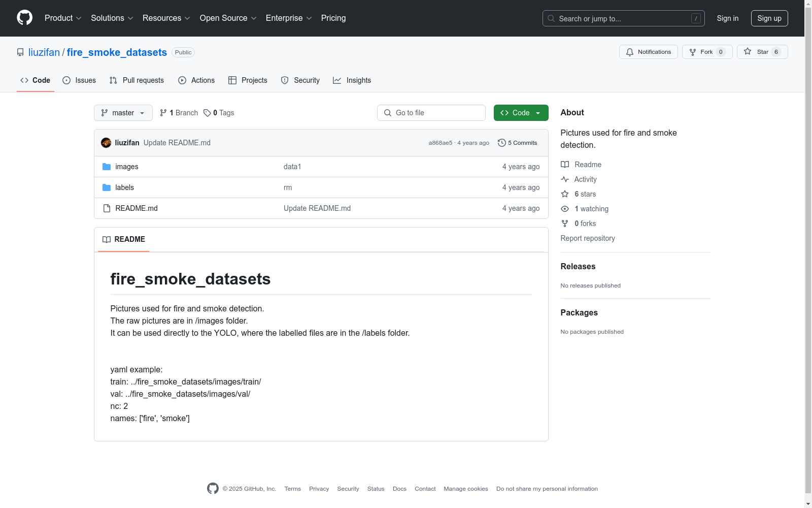Expand the Resources menu
This screenshot has height=508, width=812.
[166, 18]
